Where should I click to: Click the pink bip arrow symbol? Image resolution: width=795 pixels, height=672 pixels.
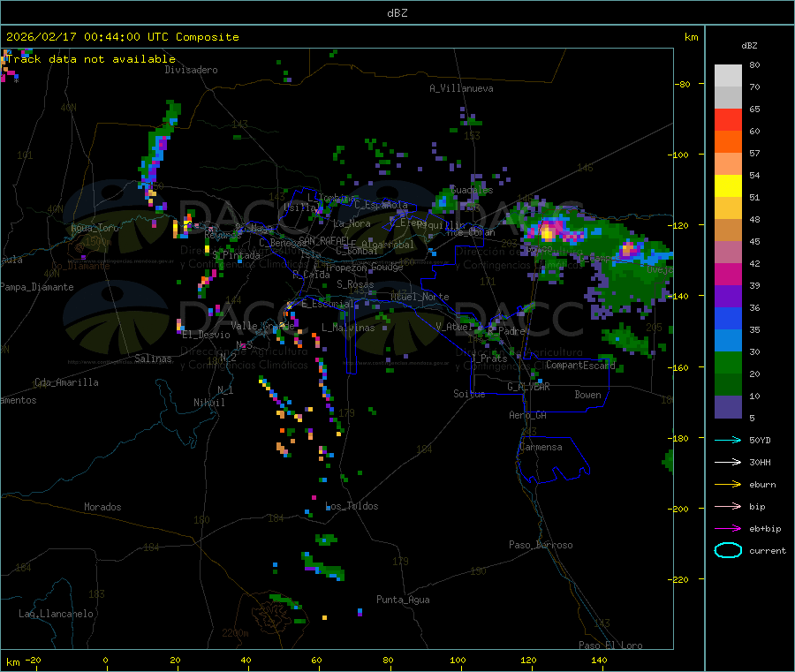tap(728, 506)
